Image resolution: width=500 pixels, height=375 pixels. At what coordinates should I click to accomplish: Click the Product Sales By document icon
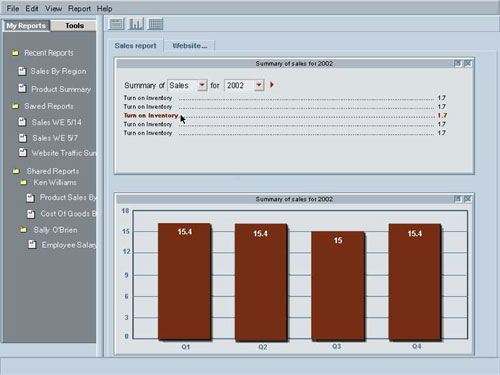[x=30, y=198]
